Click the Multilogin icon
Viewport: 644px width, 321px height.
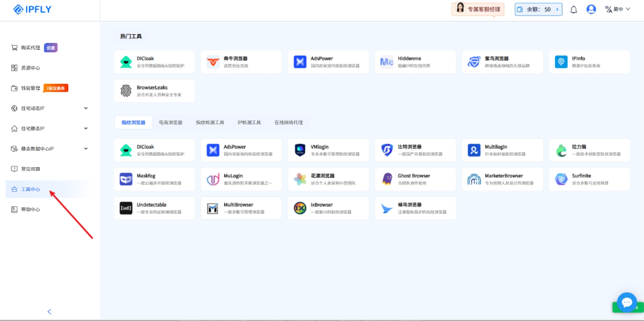tap(474, 150)
